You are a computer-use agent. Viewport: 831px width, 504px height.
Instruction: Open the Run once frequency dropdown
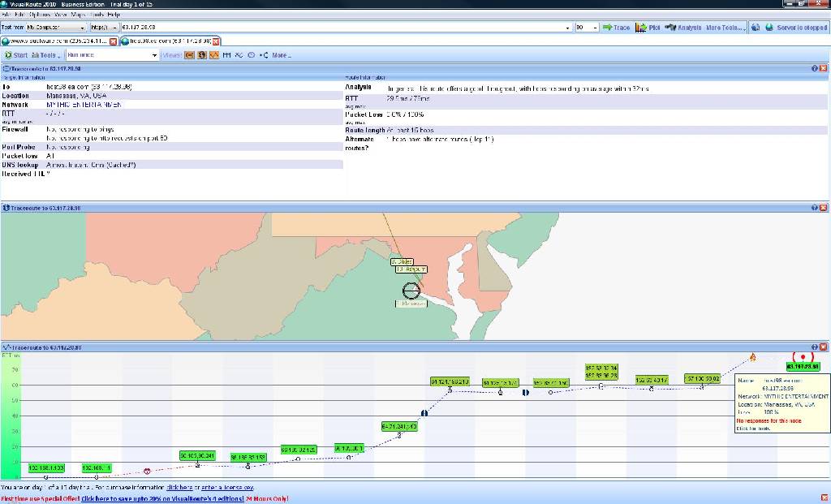click(x=112, y=55)
